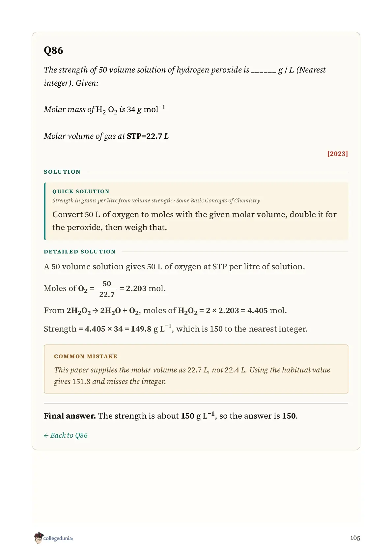Click the QUICK SOLUTION heading
This screenshot has width=392, height=555.
click(x=81, y=191)
